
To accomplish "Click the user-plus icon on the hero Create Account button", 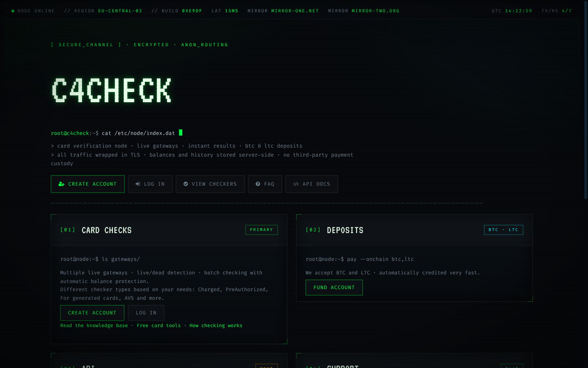I will coord(62,184).
